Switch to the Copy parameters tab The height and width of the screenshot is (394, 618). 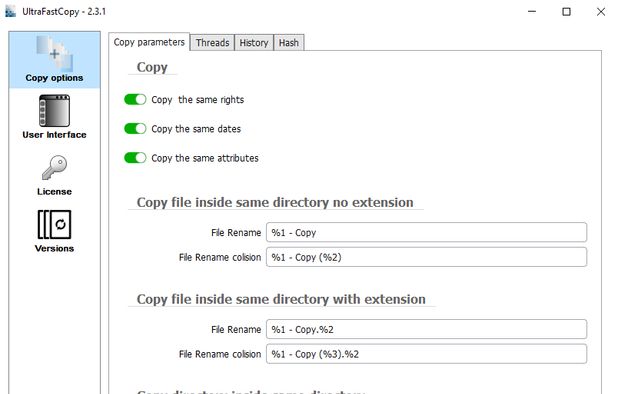149,42
